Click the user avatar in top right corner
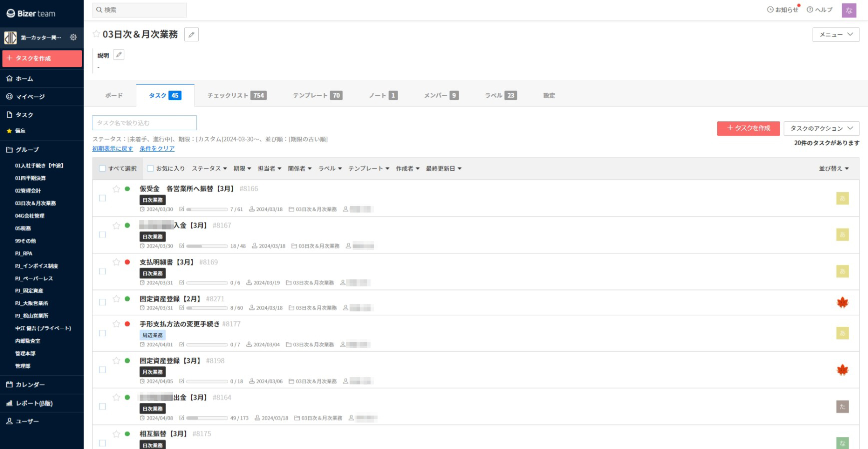This screenshot has height=449, width=868. (849, 10)
